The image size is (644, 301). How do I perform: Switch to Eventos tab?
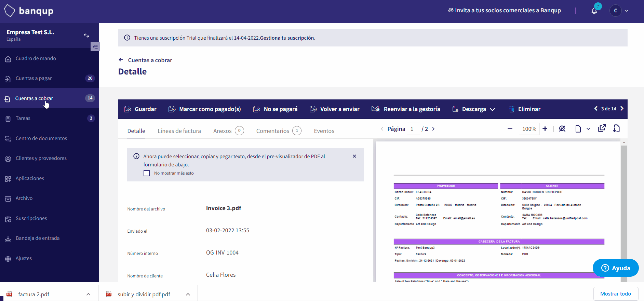point(324,131)
